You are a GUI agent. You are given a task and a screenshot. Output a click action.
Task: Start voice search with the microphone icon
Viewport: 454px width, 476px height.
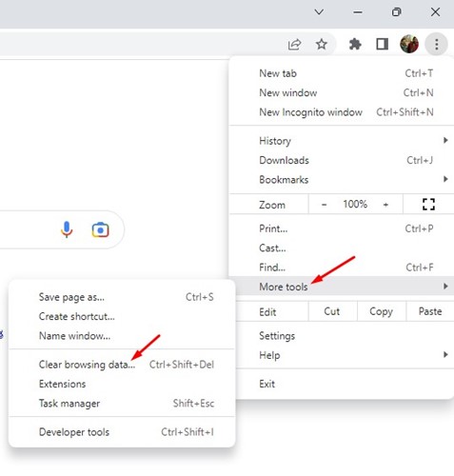point(67,229)
